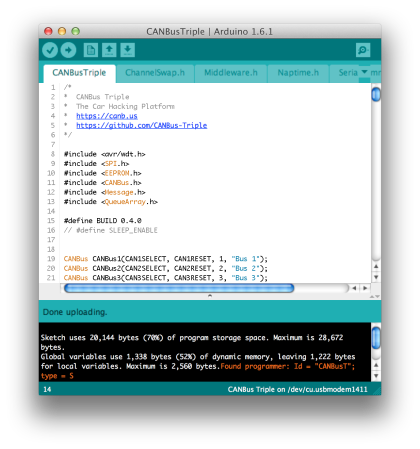Switch to the Middleware.h tab
Image resolution: width=420 pixels, height=449 pixels.
click(x=231, y=73)
